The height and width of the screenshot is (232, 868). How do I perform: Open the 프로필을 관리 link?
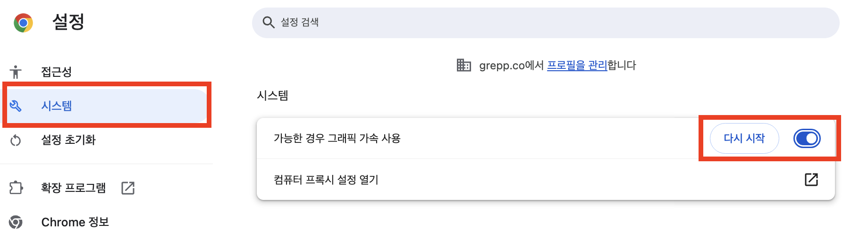(577, 65)
